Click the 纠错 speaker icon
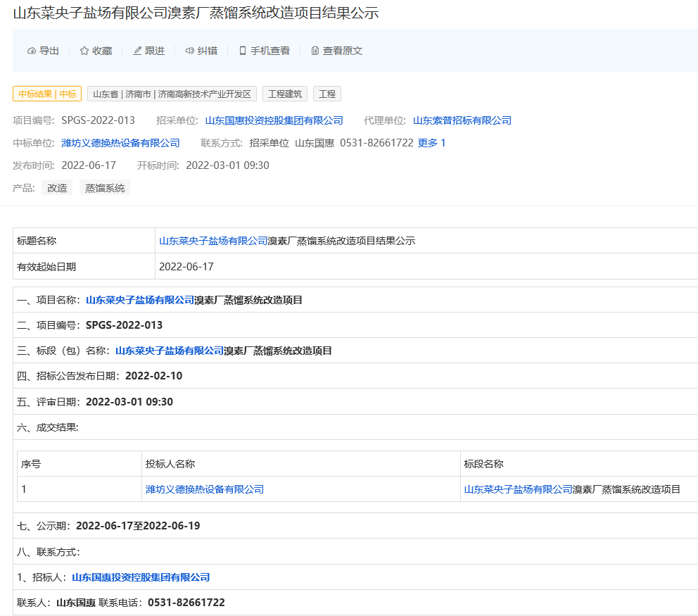This screenshot has width=698, height=616. (190, 51)
